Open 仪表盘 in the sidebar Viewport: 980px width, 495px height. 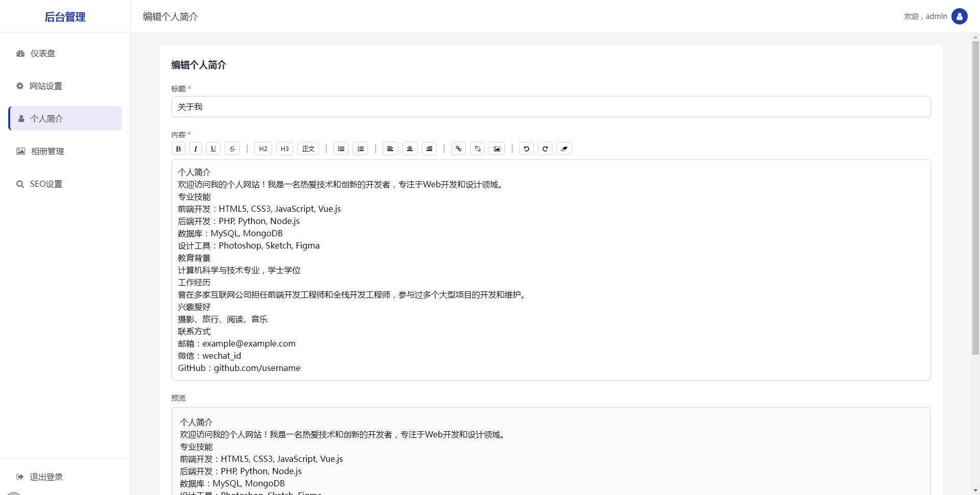[43, 54]
